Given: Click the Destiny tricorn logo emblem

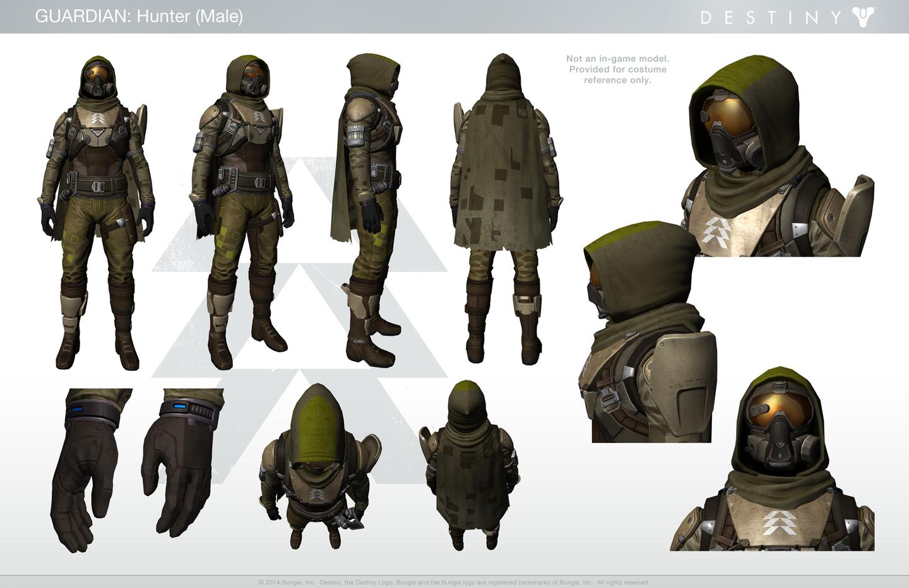Looking at the screenshot, I should click(x=864, y=16).
